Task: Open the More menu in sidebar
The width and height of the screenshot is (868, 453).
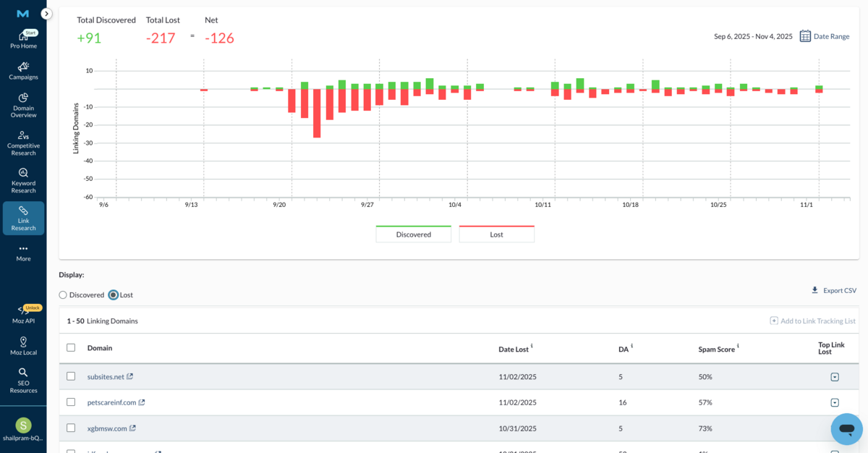Action: pyautogui.click(x=23, y=253)
